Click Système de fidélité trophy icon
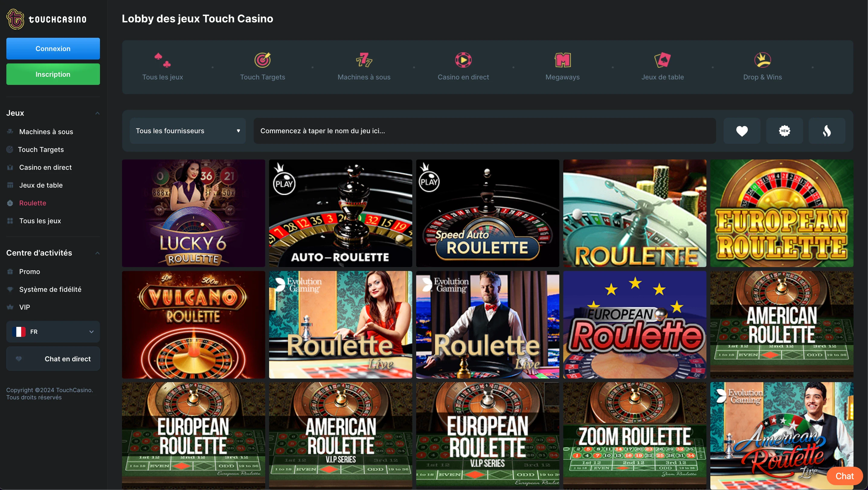 [x=10, y=289]
